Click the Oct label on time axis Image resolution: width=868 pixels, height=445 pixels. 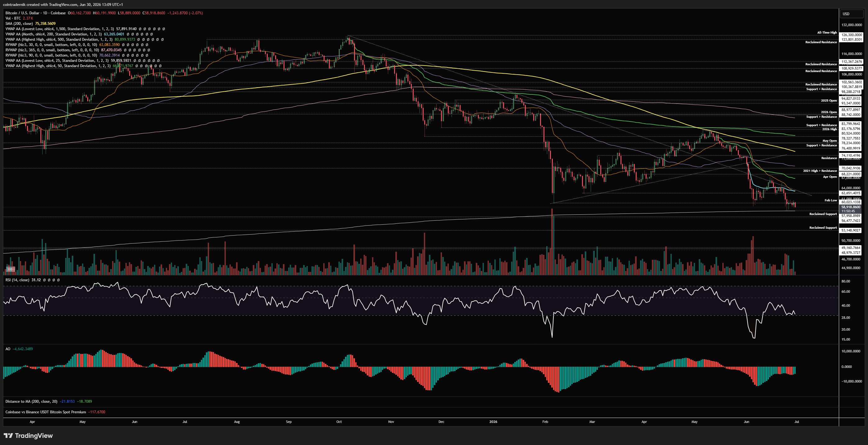point(339,422)
